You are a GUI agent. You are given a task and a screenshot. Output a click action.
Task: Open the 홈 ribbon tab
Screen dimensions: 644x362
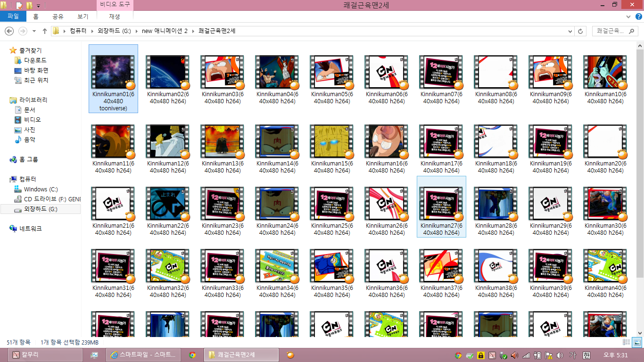tap(36, 16)
